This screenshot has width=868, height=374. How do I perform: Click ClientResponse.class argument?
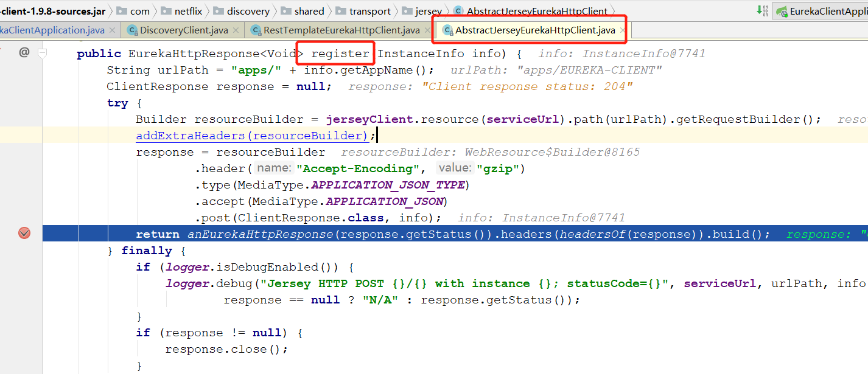click(x=310, y=218)
